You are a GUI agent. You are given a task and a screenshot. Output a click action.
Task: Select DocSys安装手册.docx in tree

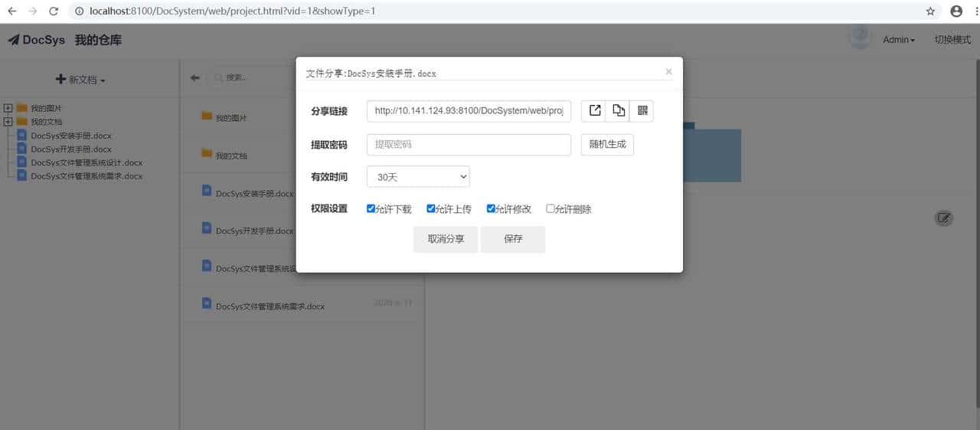[71, 136]
